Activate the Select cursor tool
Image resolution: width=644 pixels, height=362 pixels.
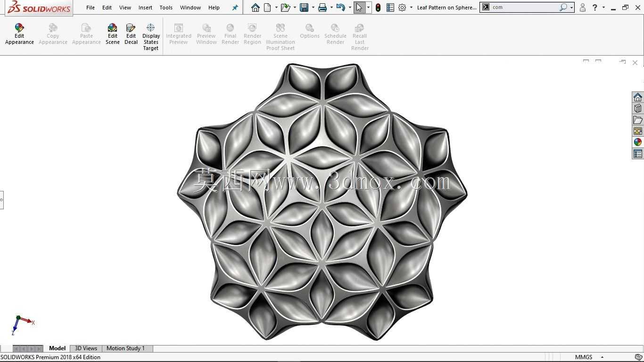point(359,8)
